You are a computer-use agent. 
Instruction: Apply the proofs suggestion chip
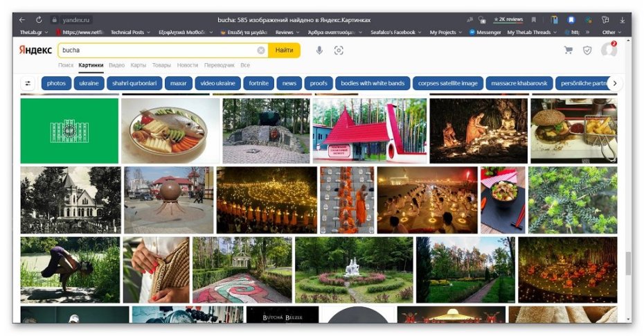coord(319,83)
